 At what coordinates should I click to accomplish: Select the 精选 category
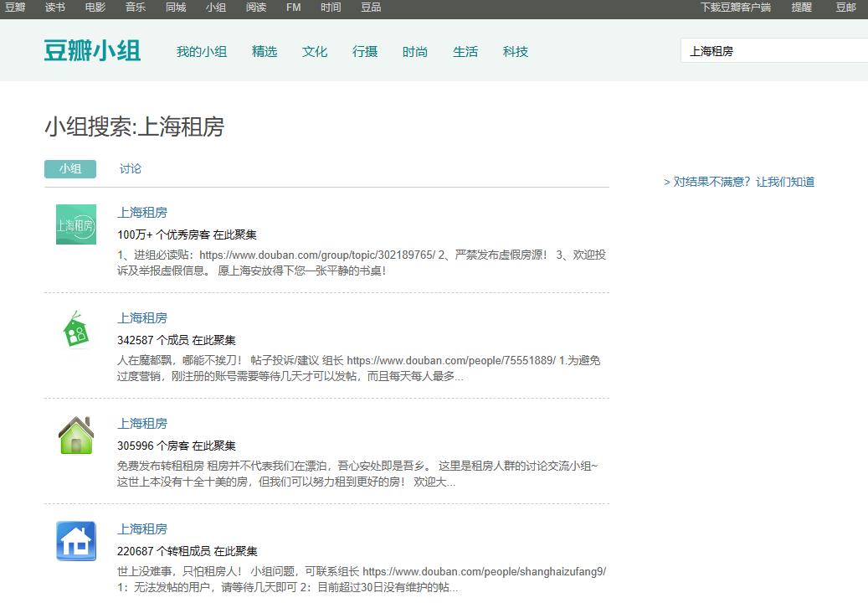tap(265, 51)
